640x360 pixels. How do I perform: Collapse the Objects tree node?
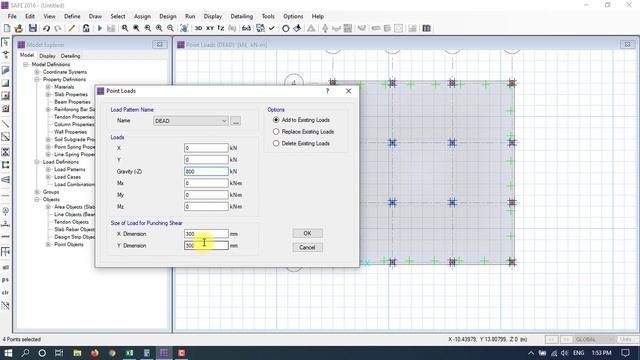37,200
